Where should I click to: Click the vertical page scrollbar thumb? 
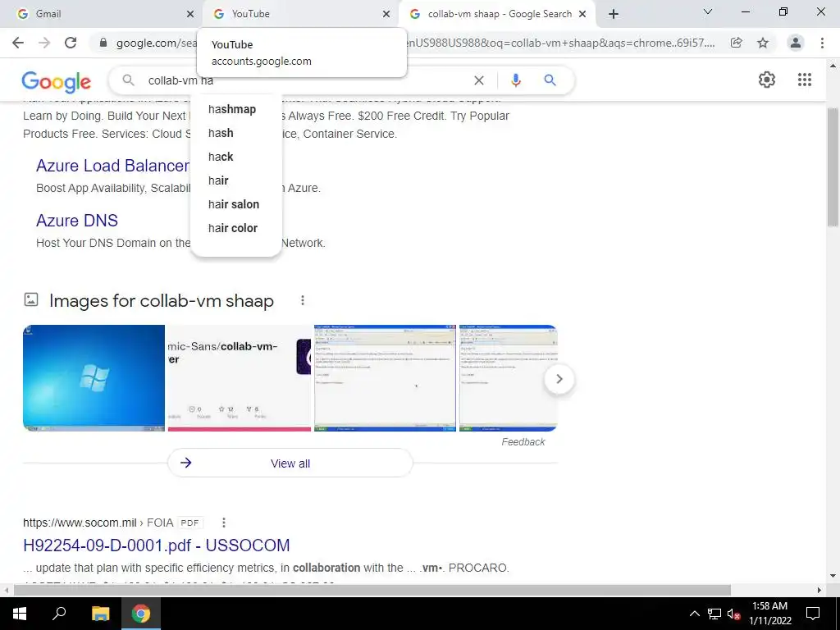833,167
